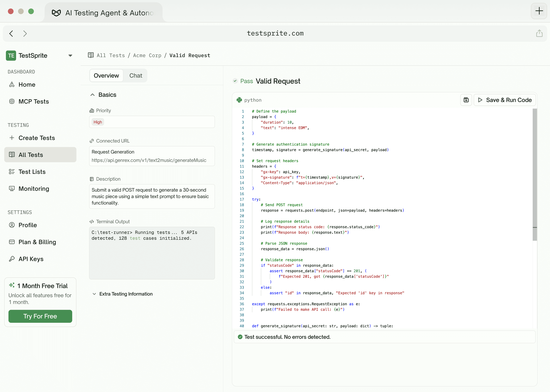Click the save code floppy icon
The width and height of the screenshot is (550, 392).
coord(466,100)
